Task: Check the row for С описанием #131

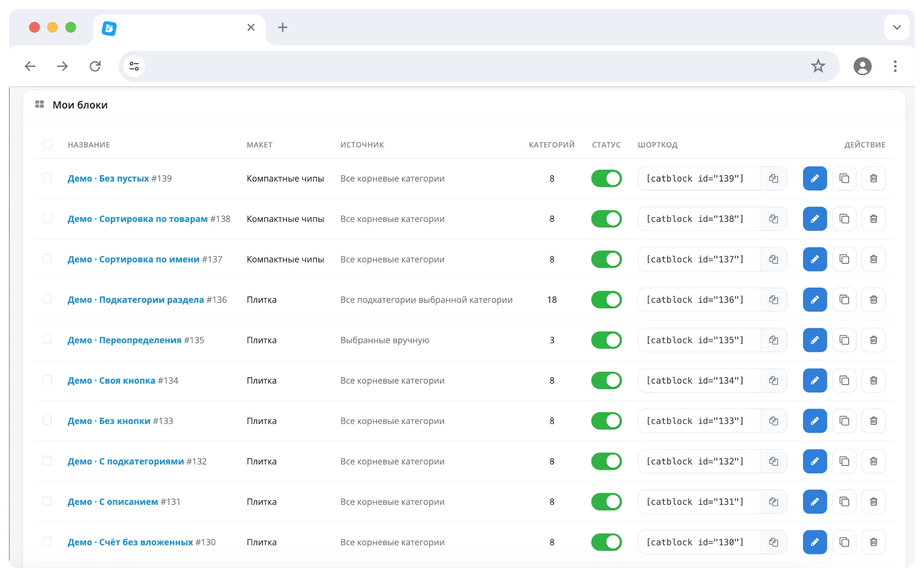Action: (47, 501)
